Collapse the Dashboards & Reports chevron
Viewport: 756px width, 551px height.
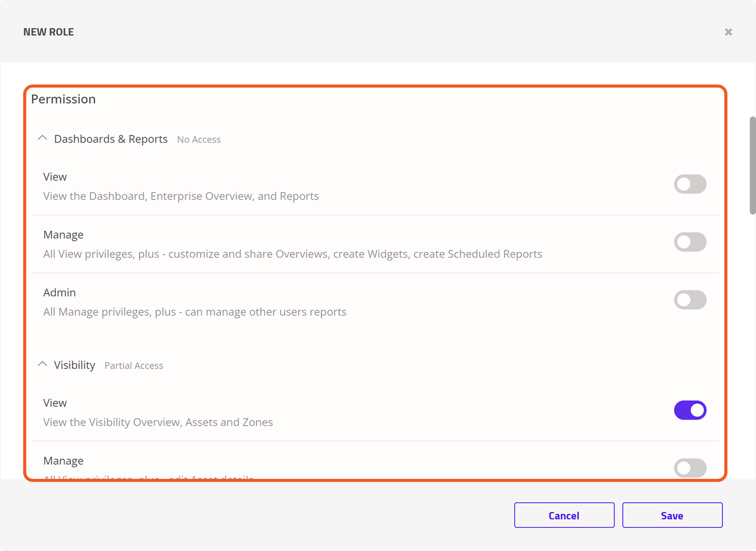pyautogui.click(x=42, y=138)
